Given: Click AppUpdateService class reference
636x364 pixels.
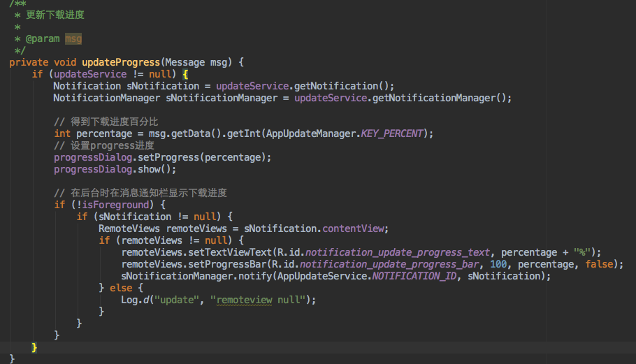Looking at the screenshot, I should (x=322, y=276).
